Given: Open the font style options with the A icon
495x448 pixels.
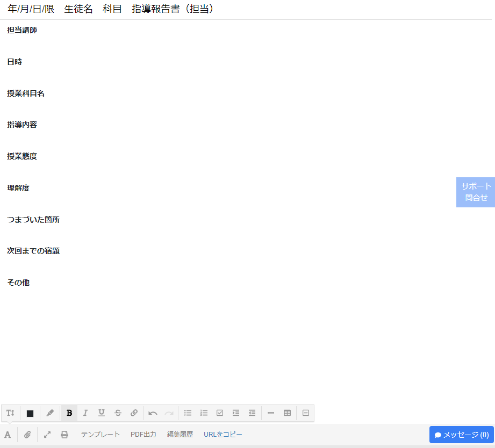Looking at the screenshot, I should [x=8, y=434].
